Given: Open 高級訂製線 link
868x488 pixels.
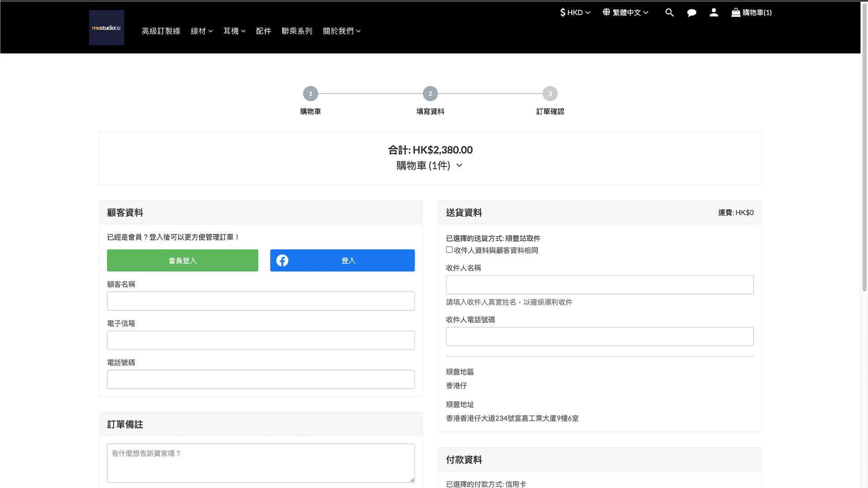Looking at the screenshot, I should 161,31.
